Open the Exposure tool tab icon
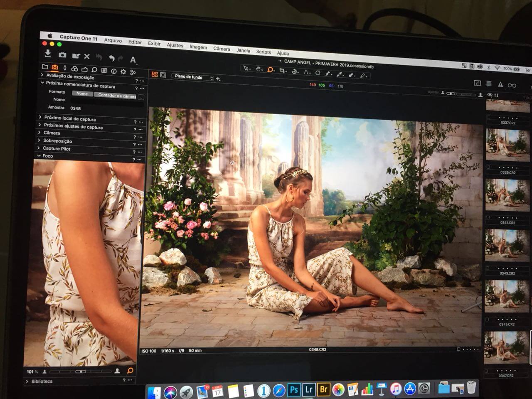 (84, 69)
